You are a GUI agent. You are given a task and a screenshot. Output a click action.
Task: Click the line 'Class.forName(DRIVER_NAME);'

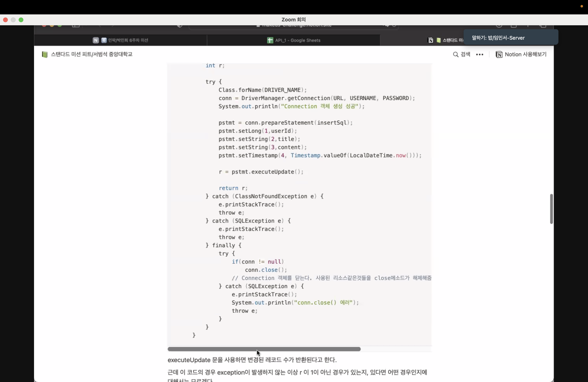263,90
